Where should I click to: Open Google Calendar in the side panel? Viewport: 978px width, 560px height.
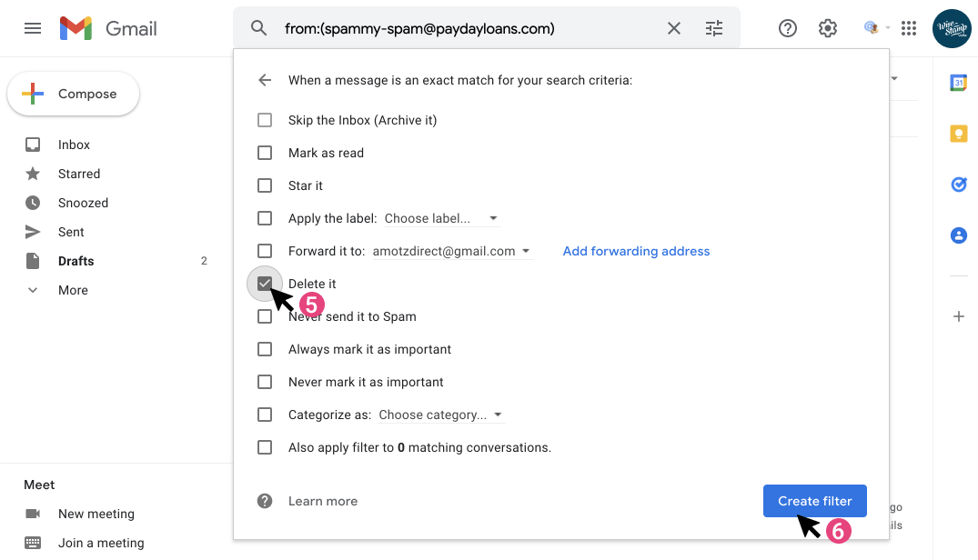[958, 82]
